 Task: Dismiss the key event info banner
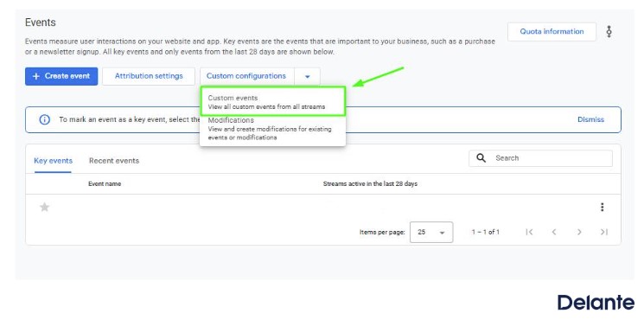click(590, 119)
